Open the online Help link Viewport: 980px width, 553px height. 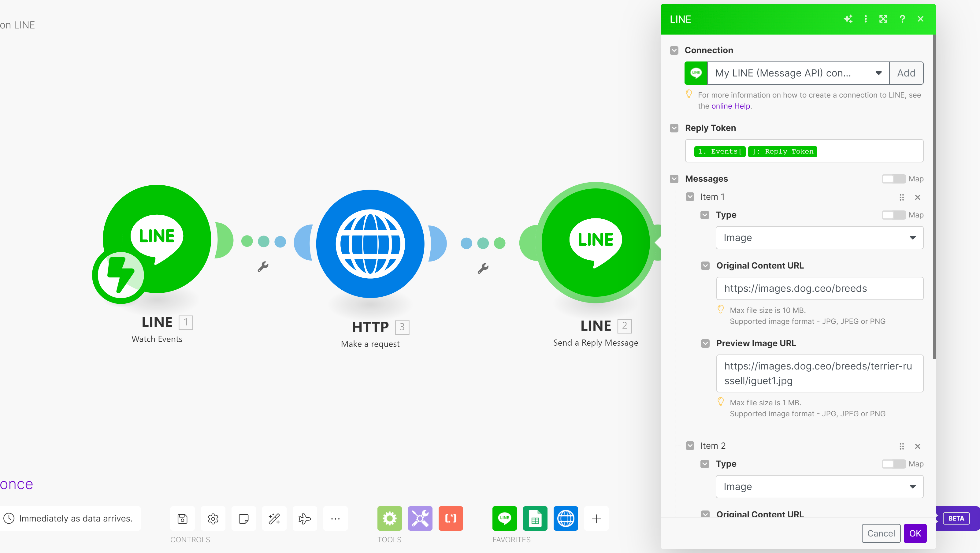pyautogui.click(x=731, y=106)
